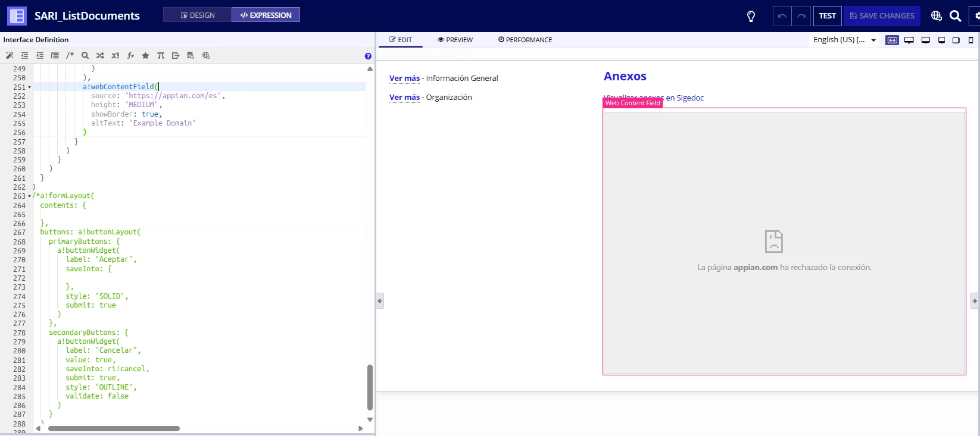Click the star icon in the editor toolbar
Image resolution: width=980 pixels, height=436 pixels.
(x=145, y=55)
